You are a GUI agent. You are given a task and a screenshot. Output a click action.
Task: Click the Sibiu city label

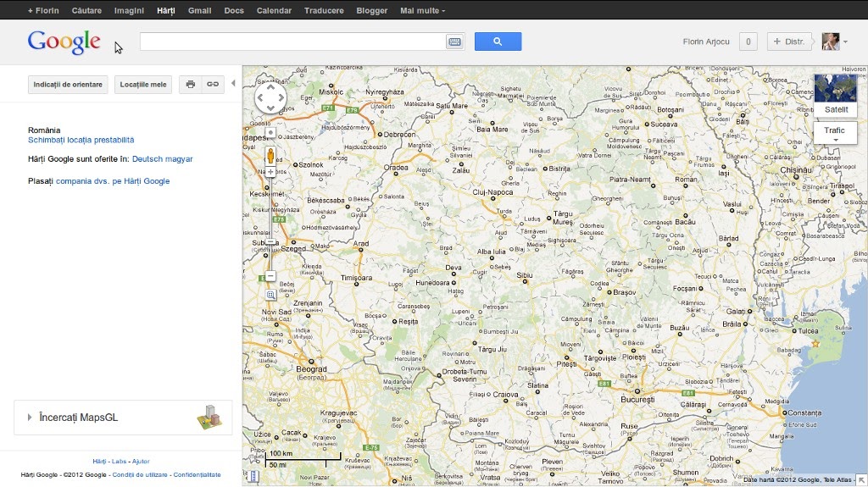coord(524,275)
